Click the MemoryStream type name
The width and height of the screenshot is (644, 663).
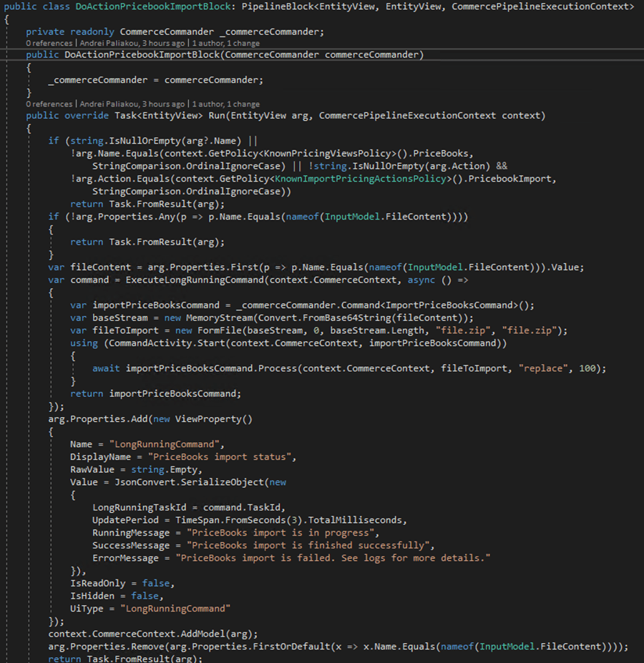219,318
